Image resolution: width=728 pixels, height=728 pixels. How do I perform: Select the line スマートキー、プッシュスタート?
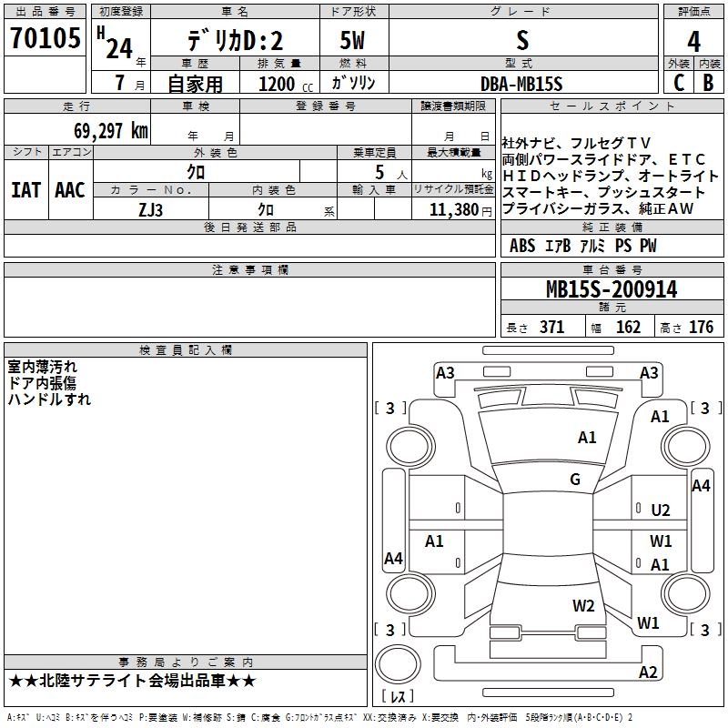[603, 192]
